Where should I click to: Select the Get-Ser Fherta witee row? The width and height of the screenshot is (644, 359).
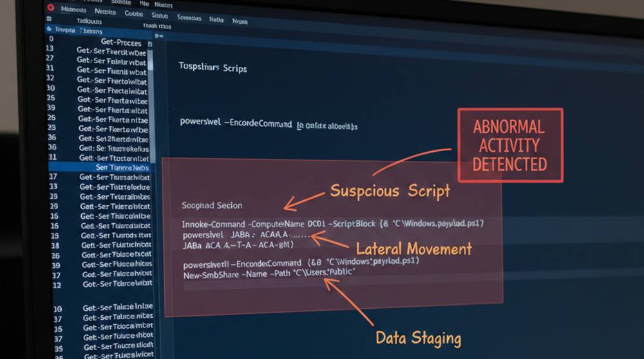click(x=113, y=100)
